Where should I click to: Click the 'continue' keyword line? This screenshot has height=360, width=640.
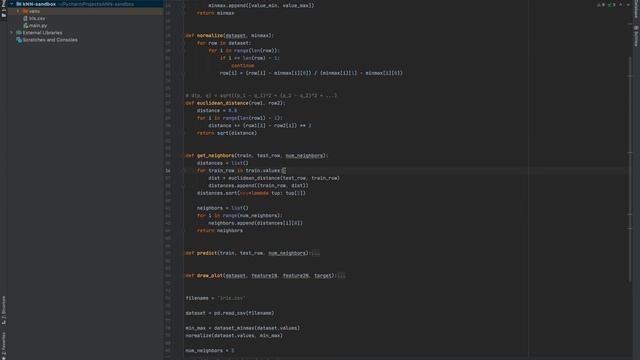[242, 66]
